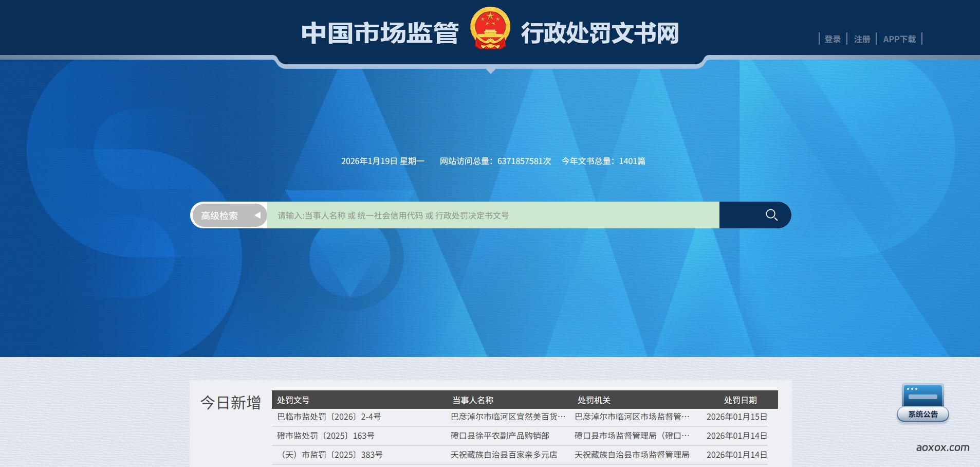Click the 处罚机关 column header

pyautogui.click(x=594, y=400)
